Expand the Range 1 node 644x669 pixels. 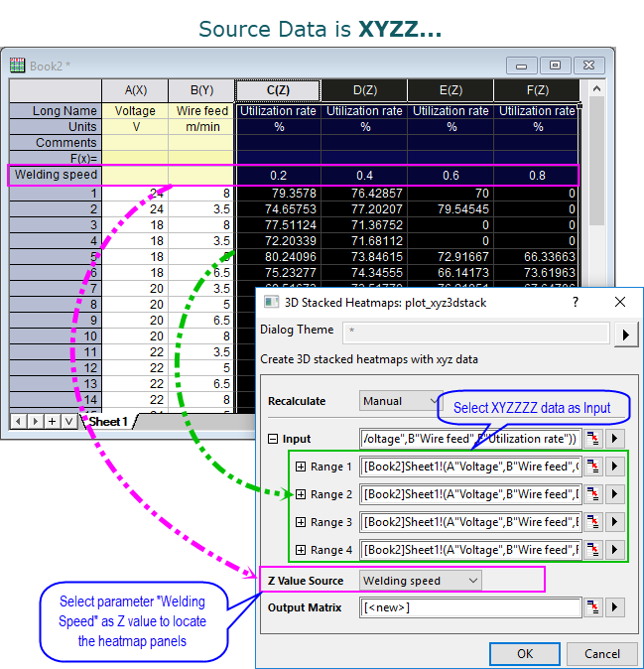coord(300,467)
